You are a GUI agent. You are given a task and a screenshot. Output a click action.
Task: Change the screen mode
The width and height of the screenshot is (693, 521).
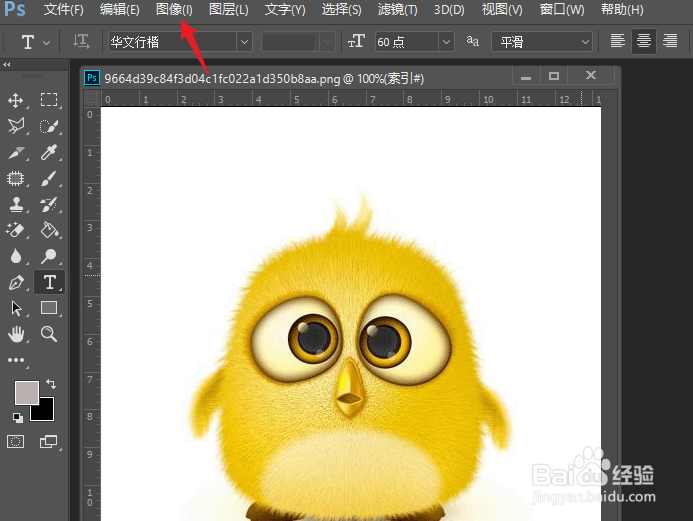49,441
